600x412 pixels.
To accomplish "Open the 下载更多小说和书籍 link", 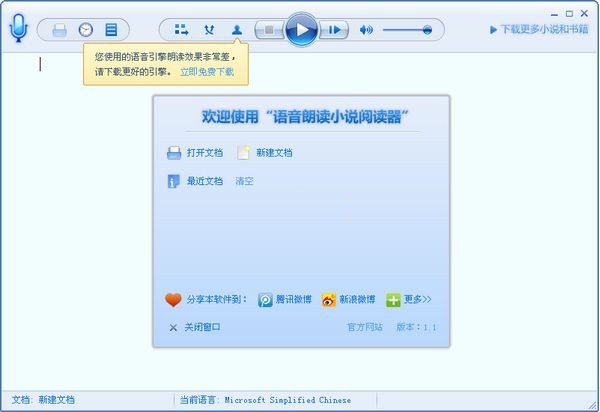I will 539,29.
